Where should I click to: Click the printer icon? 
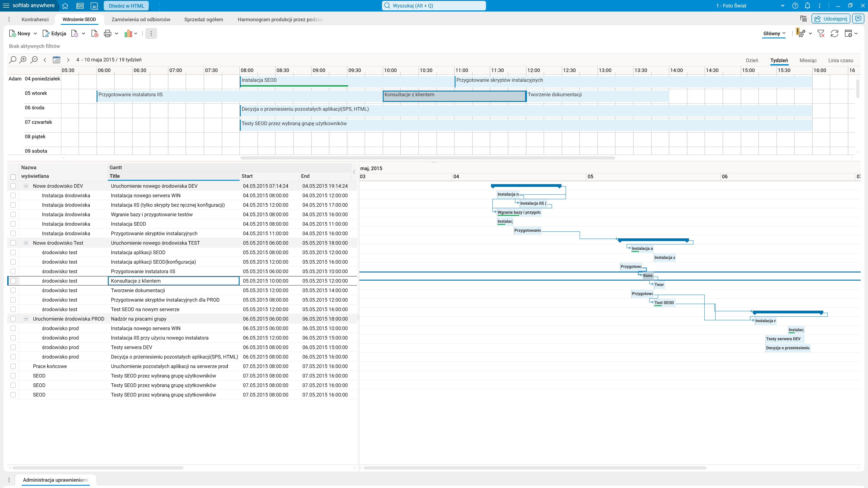coord(108,33)
